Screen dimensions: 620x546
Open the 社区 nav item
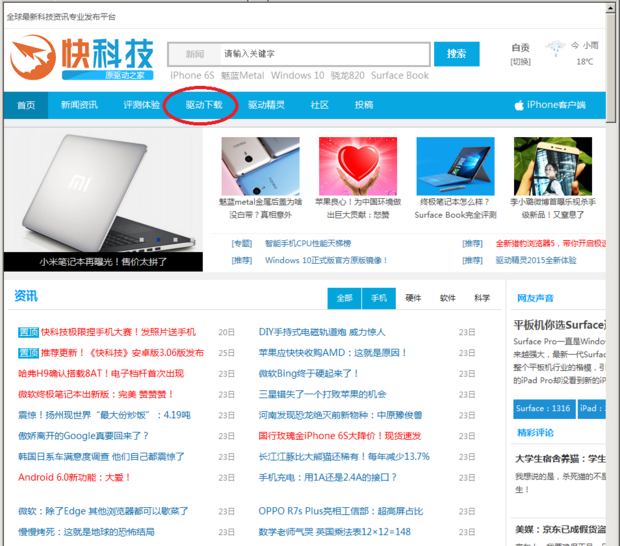[x=319, y=105]
